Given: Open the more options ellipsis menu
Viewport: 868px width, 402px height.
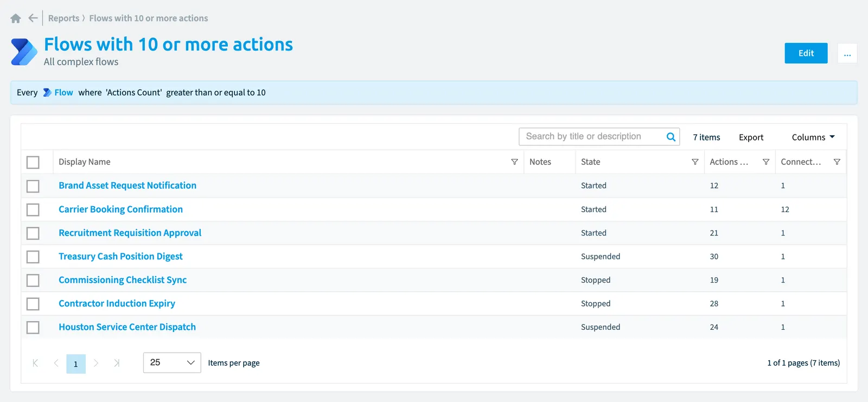Looking at the screenshot, I should [847, 53].
